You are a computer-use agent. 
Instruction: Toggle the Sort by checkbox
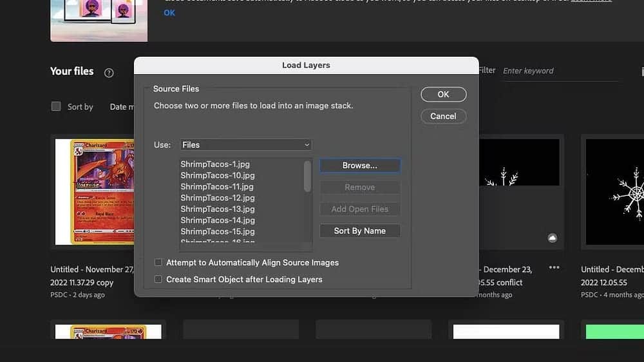tap(56, 107)
